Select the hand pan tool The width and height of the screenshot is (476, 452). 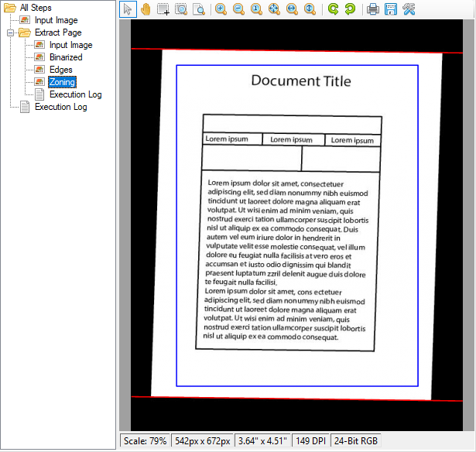tap(146, 9)
